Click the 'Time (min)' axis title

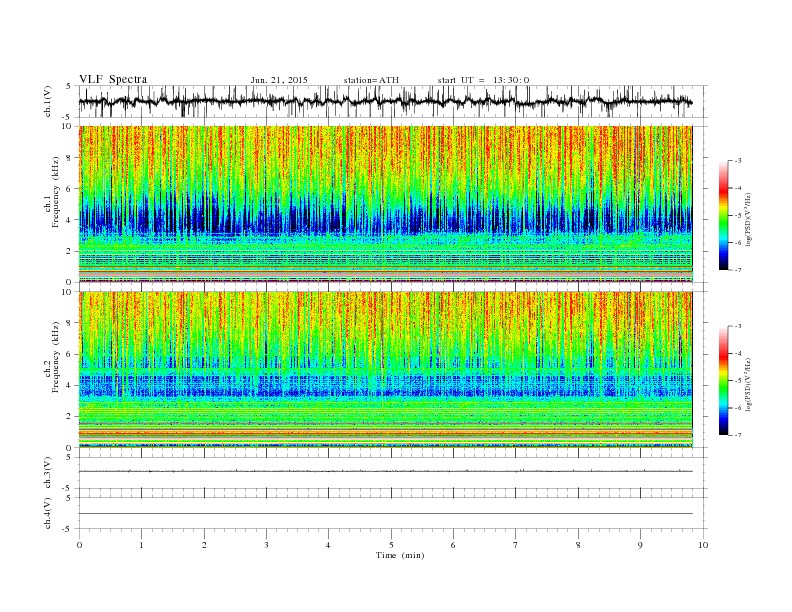pyautogui.click(x=400, y=555)
